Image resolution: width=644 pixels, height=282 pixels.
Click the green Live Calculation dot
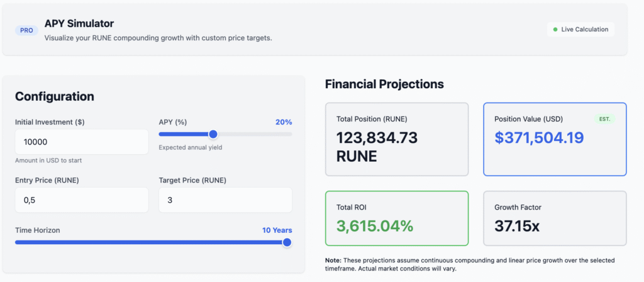coord(555,30)
